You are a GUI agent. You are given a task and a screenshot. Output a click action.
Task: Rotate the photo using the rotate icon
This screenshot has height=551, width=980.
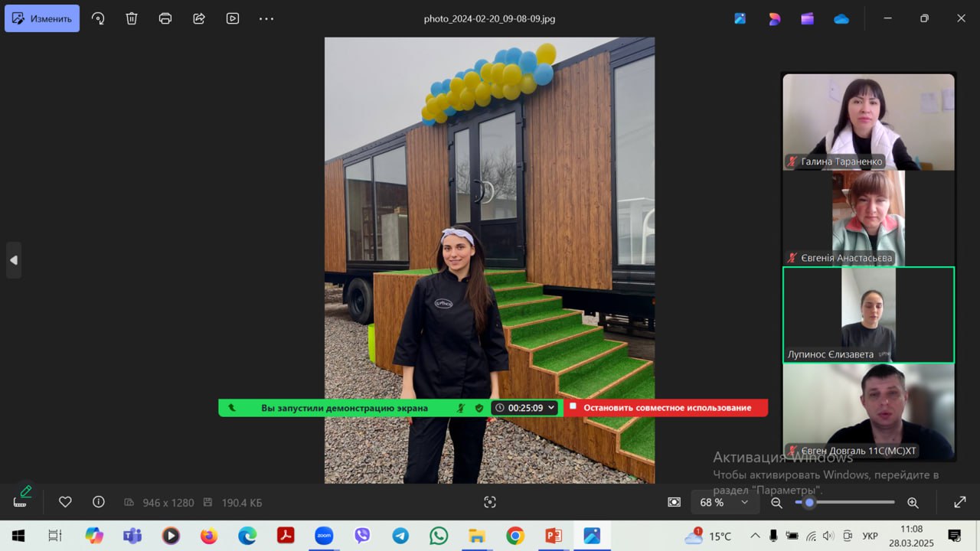pyautogui.click(x=98, y=18)
